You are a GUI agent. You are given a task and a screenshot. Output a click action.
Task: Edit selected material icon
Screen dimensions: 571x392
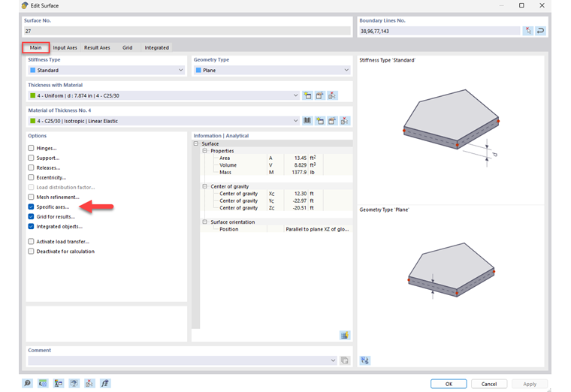tap(332, 121)
